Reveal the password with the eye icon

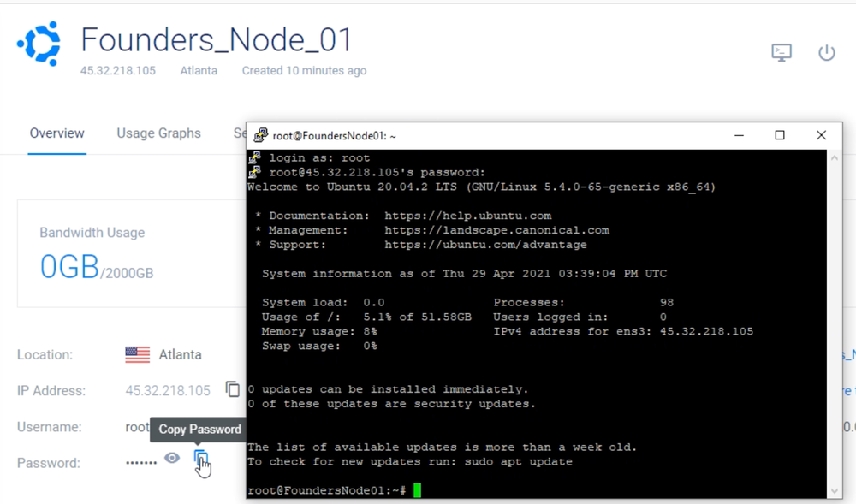[172, 458]
